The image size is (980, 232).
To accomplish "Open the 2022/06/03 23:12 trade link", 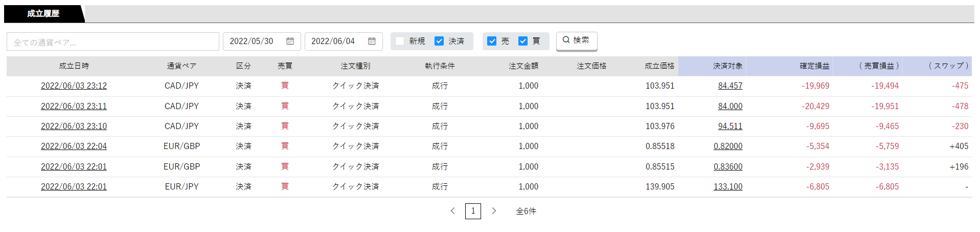I will tap(74, 86).
